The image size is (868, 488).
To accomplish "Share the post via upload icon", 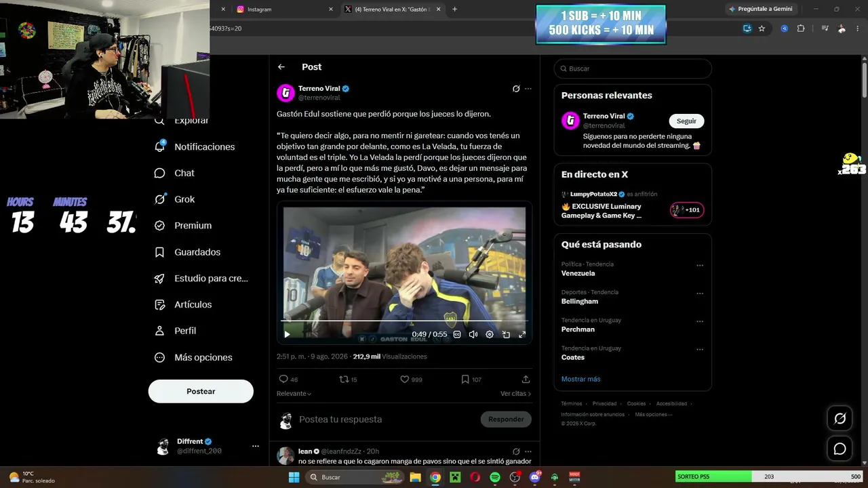I will click(526, 380).
